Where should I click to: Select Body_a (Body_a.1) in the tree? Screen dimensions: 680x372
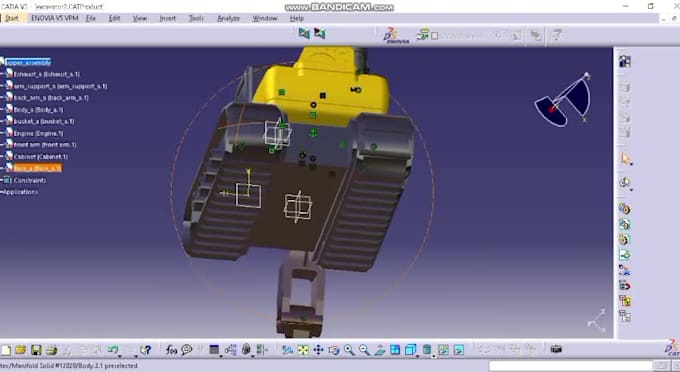(38, 110)
